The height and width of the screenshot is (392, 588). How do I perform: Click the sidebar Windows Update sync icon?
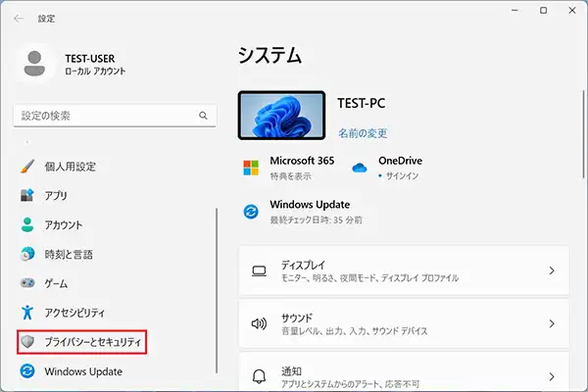point(27,371)
